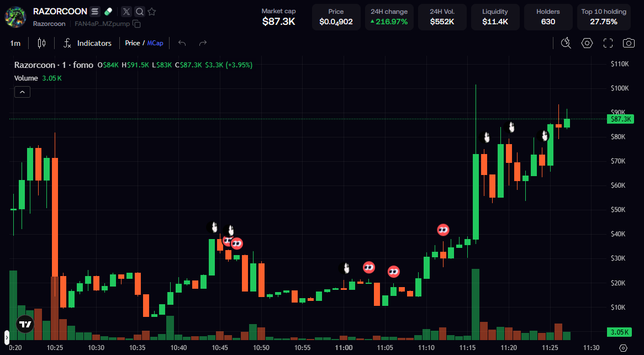644x355 pixels.
Task: Click the Top 10 holding 27.75% card
Action: pyautogui.click(x=603, y=17)
